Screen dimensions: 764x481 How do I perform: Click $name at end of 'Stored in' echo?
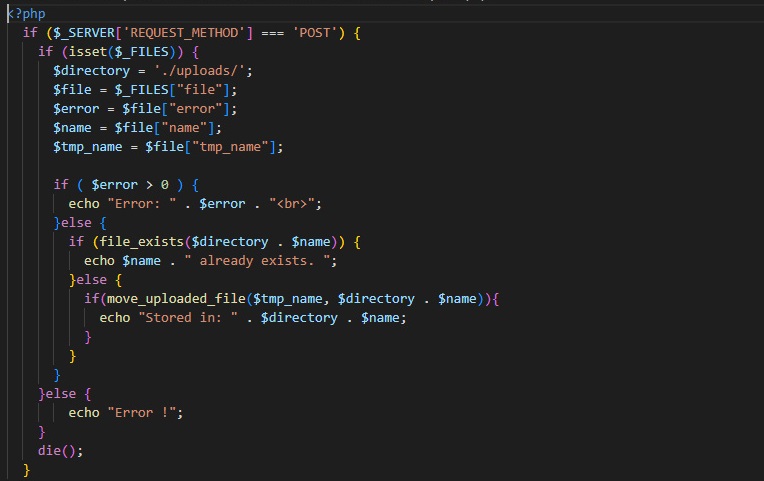point(380,318)
